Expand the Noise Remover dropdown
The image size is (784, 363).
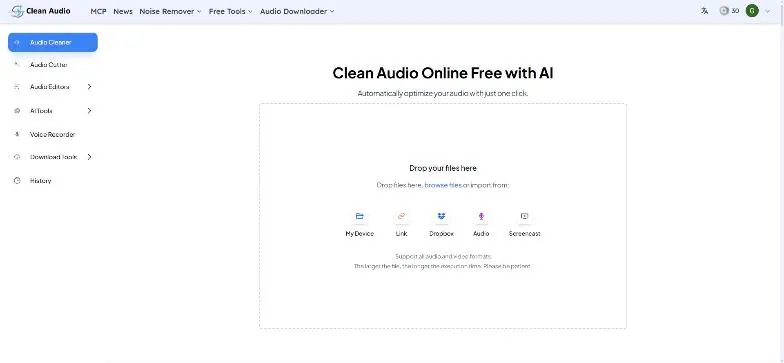[x=170, y=11]
